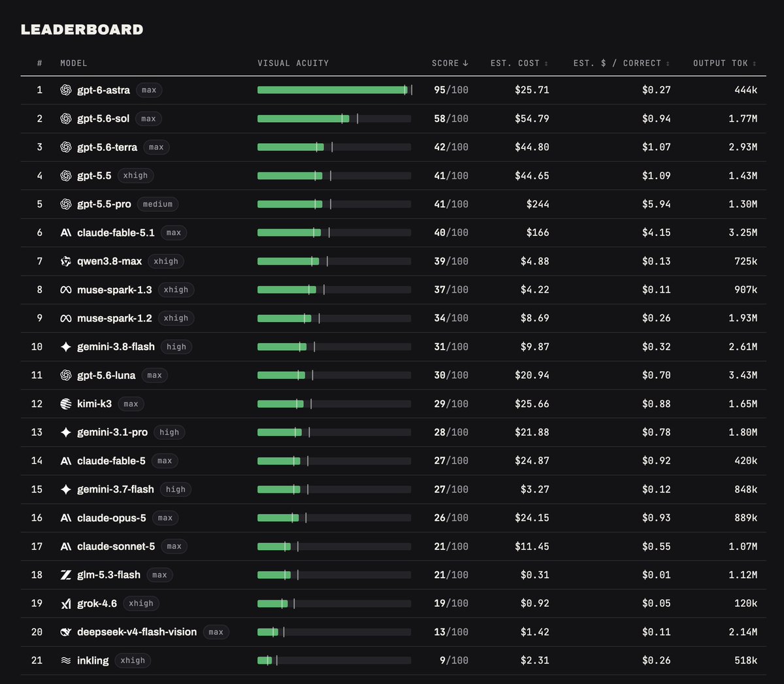Click the visual acuity bar for gpt-6-astra
Viewport: 784px width, 684px height.
pos(335,90)
